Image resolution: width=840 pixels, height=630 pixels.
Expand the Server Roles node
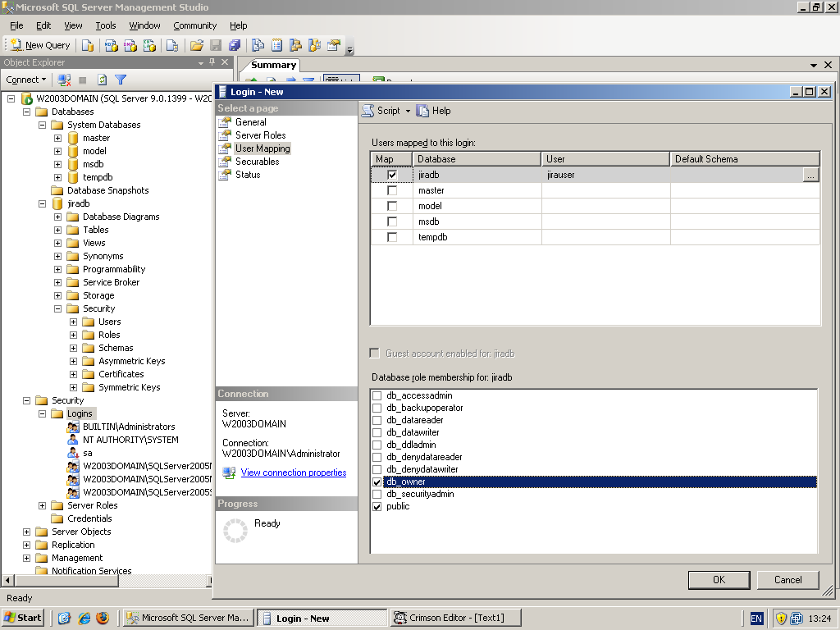click(43, 505)
